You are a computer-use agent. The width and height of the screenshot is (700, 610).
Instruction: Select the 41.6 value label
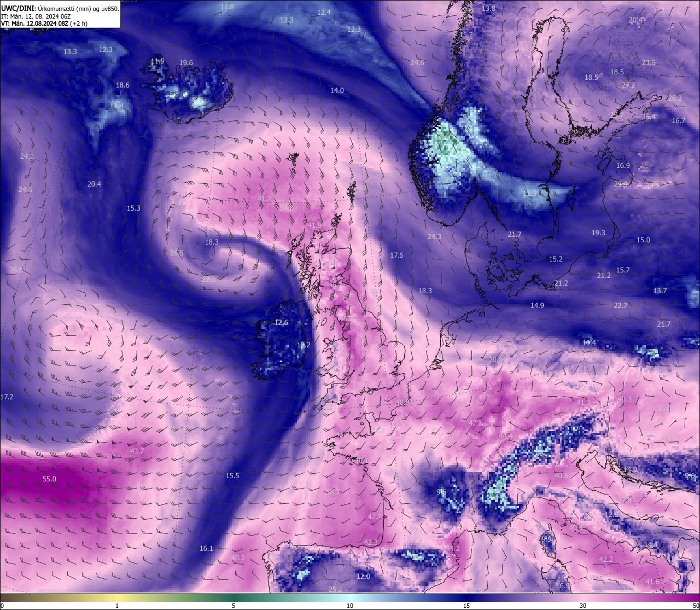pyautogui.click(x=652, y=582)
